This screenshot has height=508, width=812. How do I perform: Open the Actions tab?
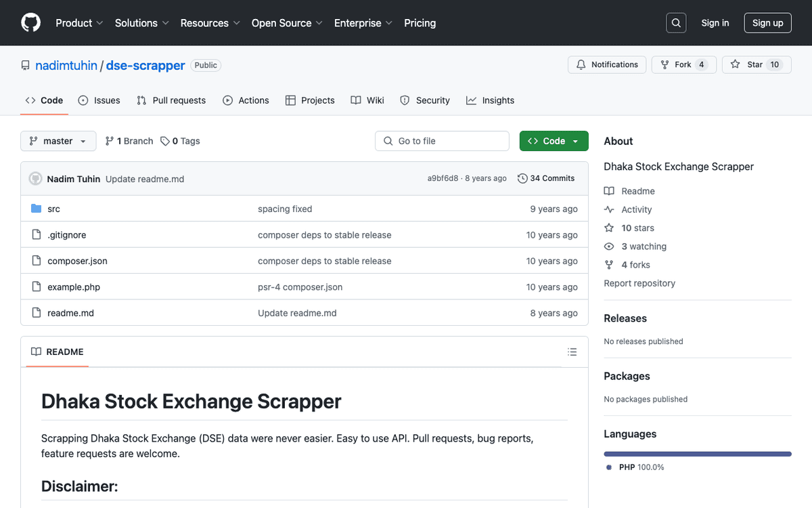246,100
